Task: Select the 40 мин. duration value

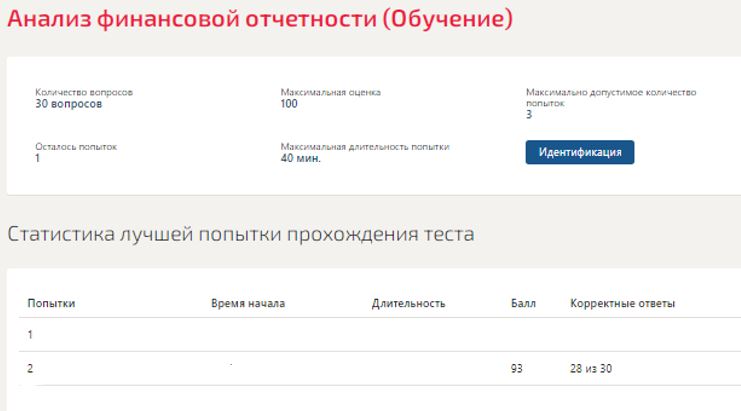Action: (x=301, y=158)
